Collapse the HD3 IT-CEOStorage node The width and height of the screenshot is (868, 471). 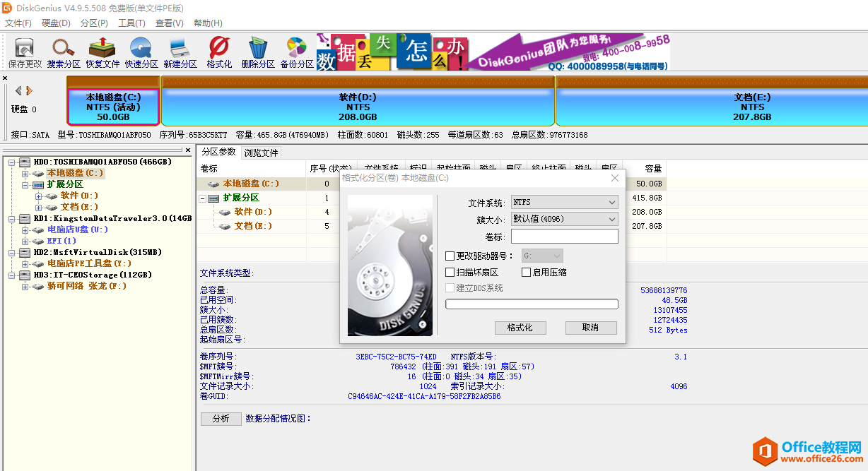point(13,275)
